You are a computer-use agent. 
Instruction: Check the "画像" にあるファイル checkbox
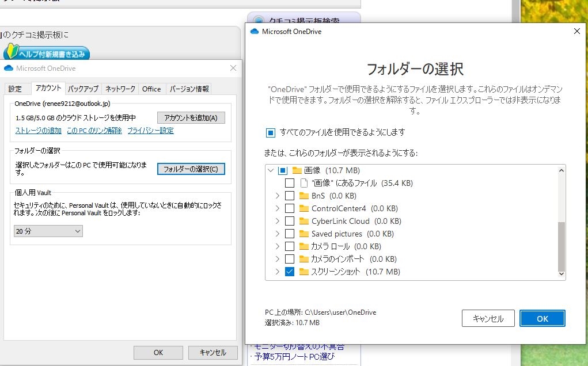(290, 183)
